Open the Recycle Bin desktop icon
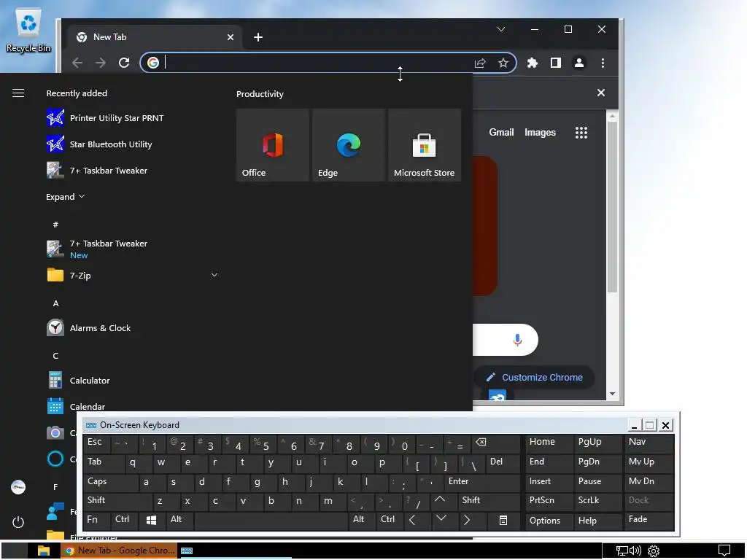Viewport: 747px width, 560px height. (28, 31)
